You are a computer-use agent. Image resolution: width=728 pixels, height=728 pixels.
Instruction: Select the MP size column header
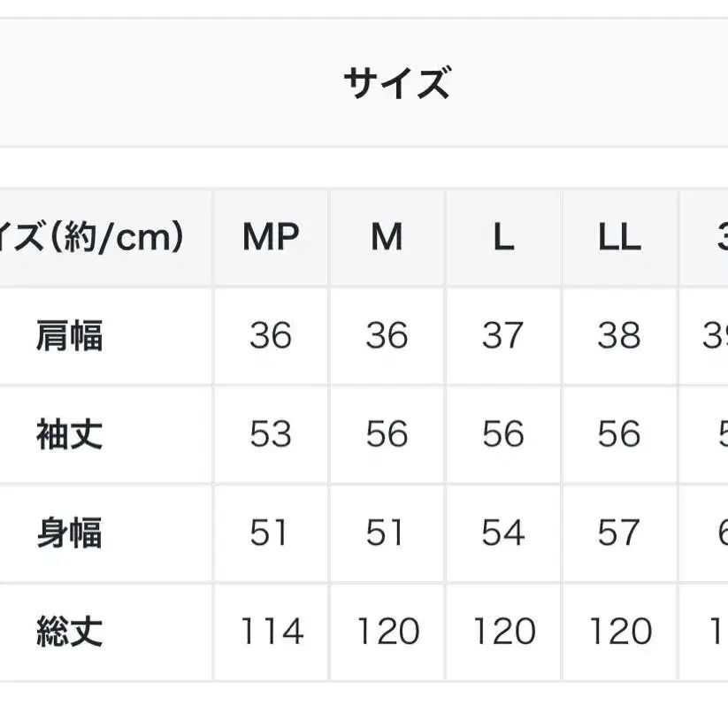(271, 237)
